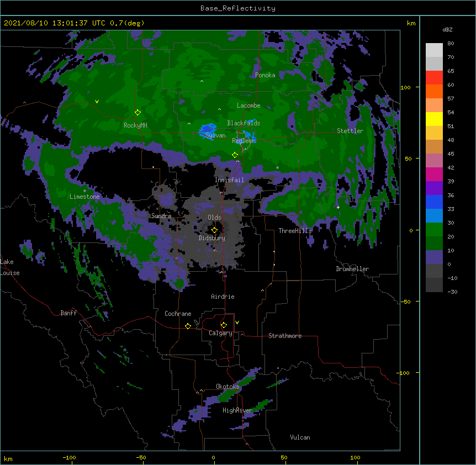Click the 48 value on dBZ legend
This screenshot has width=476, height=465.
pyautogui.click(x=451, y=140)
